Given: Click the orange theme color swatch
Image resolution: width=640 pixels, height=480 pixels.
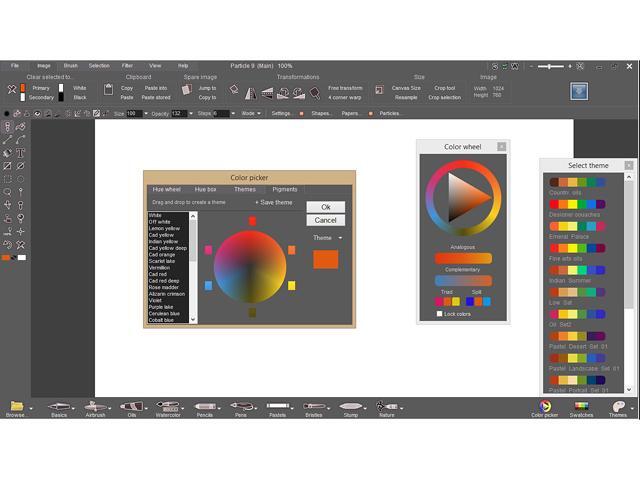Looking at the screenshot, I should pyautogui.click(x=325, y=260).
